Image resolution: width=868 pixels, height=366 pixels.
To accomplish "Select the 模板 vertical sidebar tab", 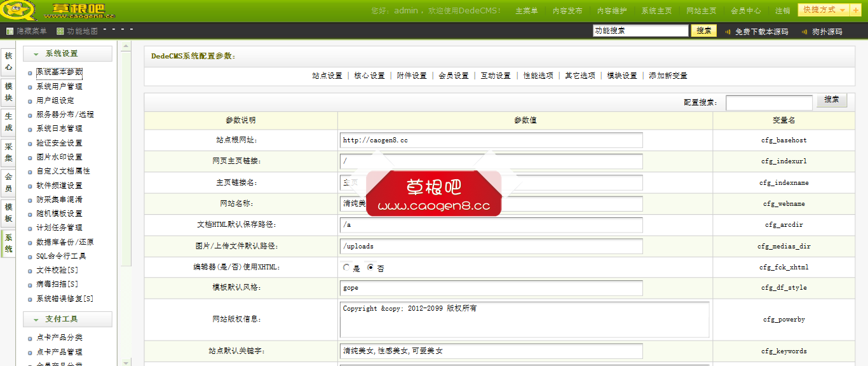I will (x=8, y=213).
